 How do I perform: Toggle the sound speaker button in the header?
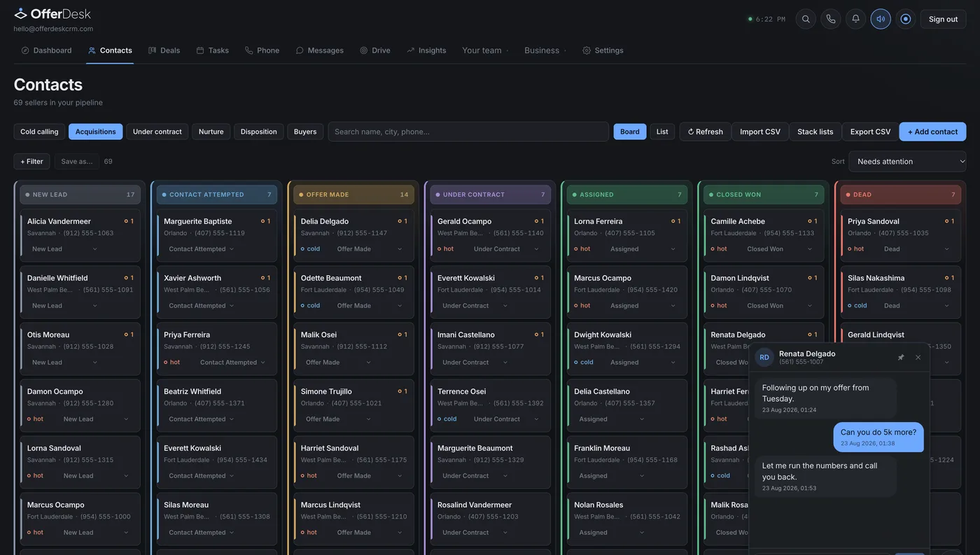pyautogui.click(x=881, y=19)
